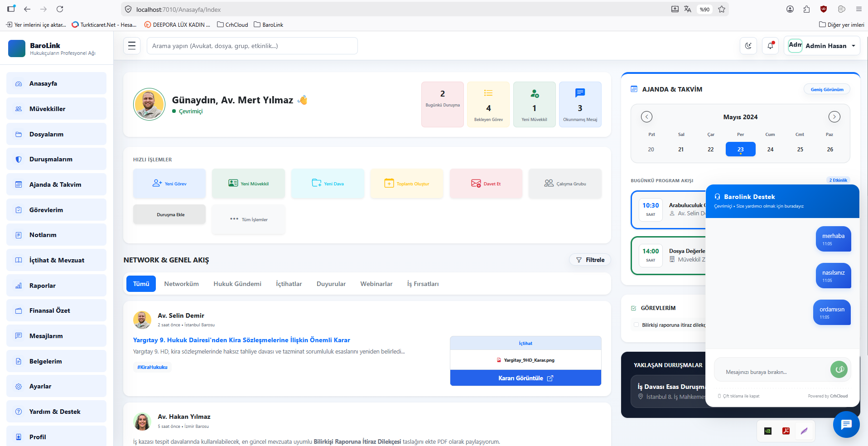The height and width of the screenshot is (446, 868).
Task: Open Görevlerim in the sidebar
Action: point(57,210)
